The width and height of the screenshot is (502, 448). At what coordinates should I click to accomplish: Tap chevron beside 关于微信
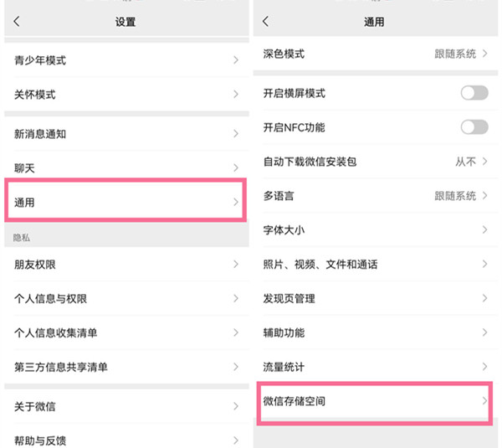(x=236, y=406)
